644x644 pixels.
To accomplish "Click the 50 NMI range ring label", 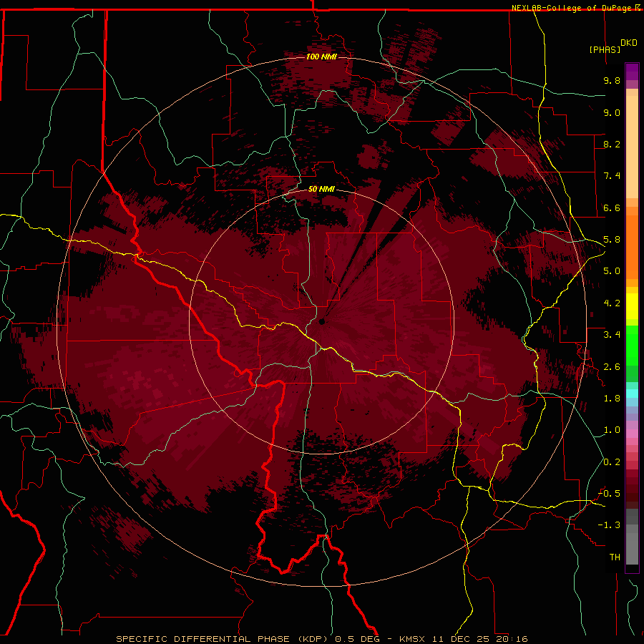I will (321, 190).
